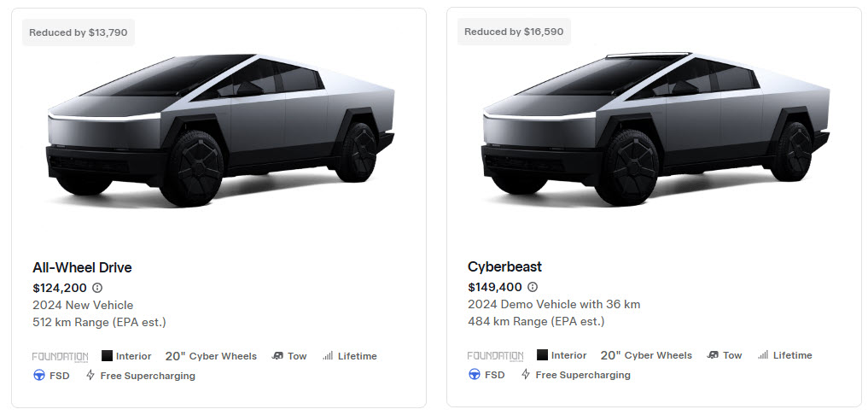
Task: Open the All-Wheel Drive listing title
Action: pyautogui.click(x=82, y=267)
